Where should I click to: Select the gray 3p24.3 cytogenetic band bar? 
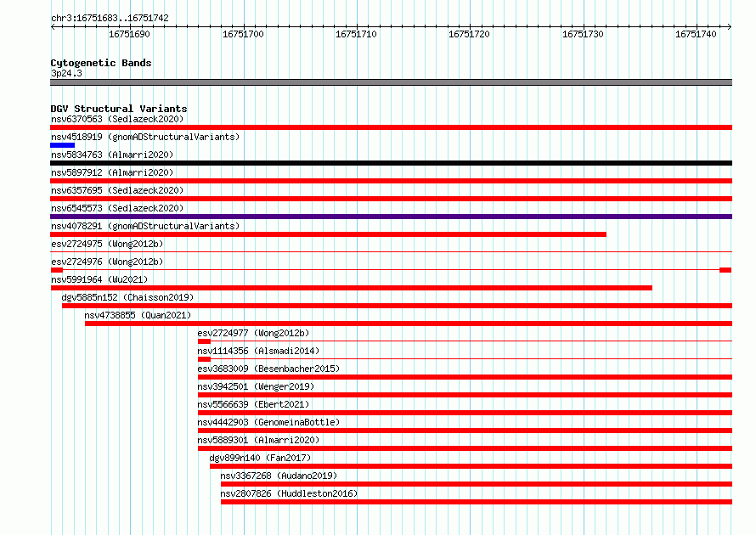click(x=391, y=82)
